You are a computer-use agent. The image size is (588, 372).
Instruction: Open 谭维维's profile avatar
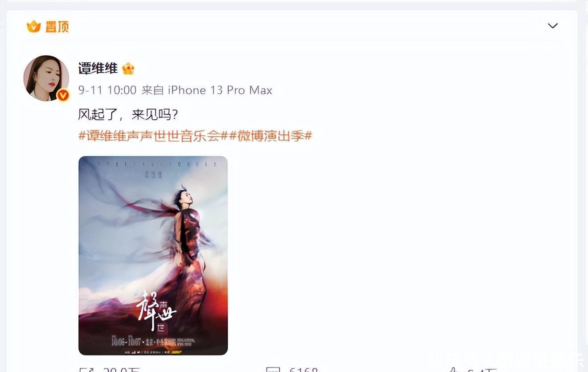pyautogui.click(x=46, y=78)
